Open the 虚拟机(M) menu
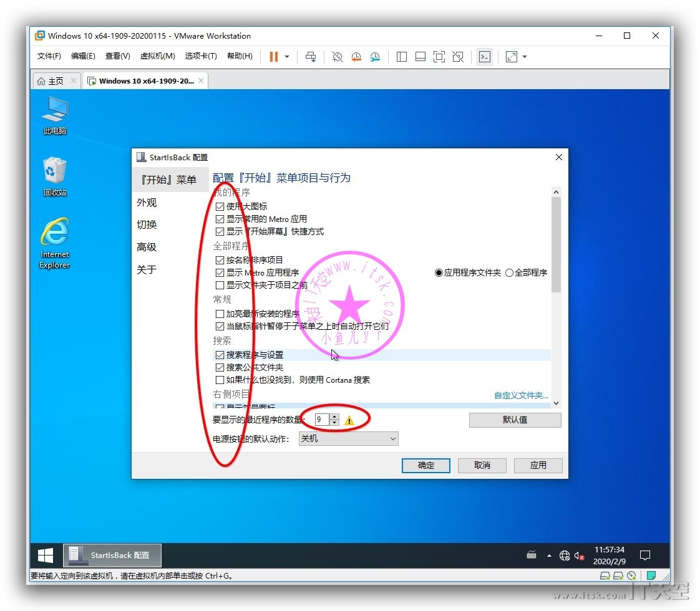The image size is (700, 611). click(158, 56)
